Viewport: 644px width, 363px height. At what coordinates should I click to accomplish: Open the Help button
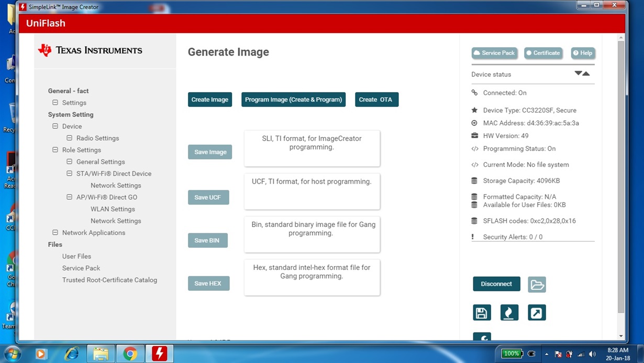tap(583, 53)
